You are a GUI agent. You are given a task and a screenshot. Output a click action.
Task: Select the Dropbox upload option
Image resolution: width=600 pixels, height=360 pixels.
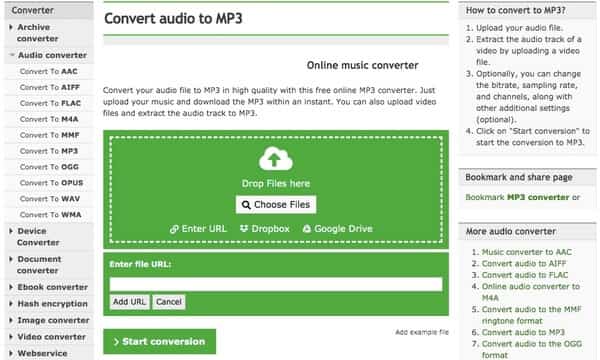[x=264, y=229]
